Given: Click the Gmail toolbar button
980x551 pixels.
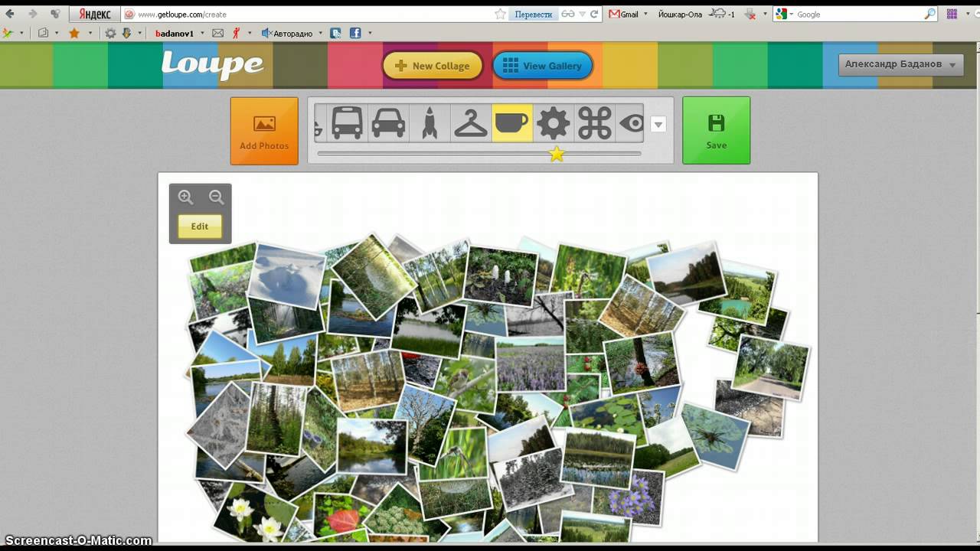Looking at the screenshot, I should pyautogui.click(x=624, y=14).
